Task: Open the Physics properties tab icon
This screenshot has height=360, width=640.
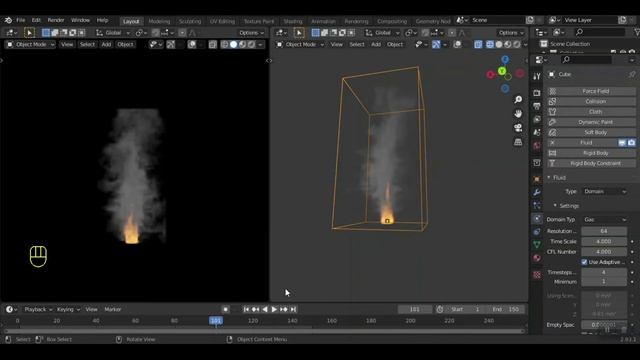Action: coord(537,219)
